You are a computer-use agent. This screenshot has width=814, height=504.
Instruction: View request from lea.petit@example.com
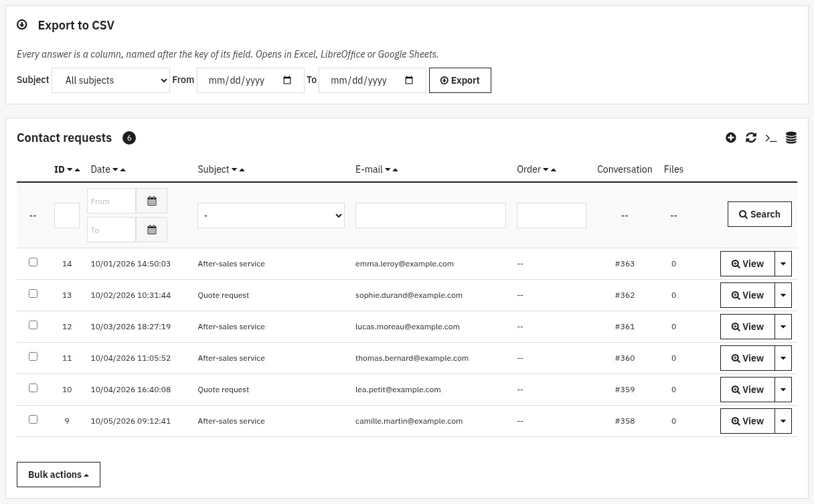click(x=748, y=390)
